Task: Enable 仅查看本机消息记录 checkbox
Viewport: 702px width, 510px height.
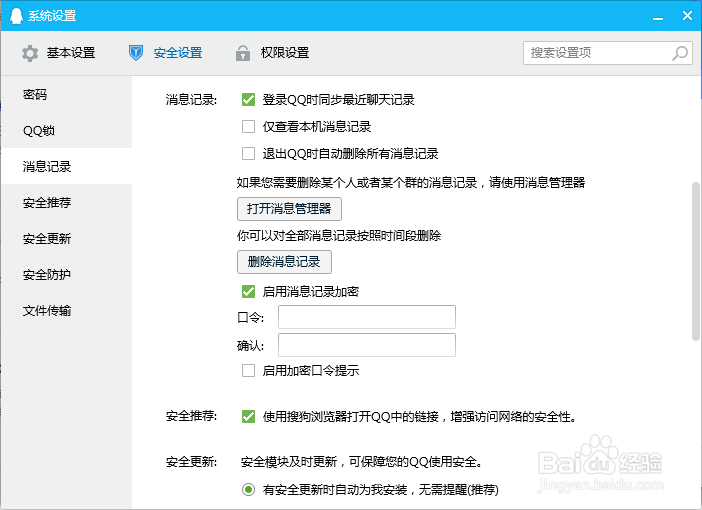Action: click(248, 127)
